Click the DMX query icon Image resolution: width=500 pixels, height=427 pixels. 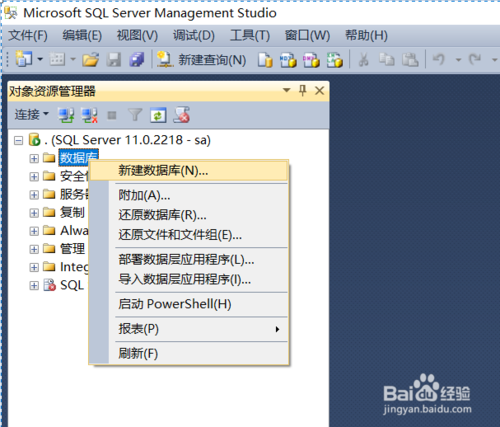(x=311, y=60)
